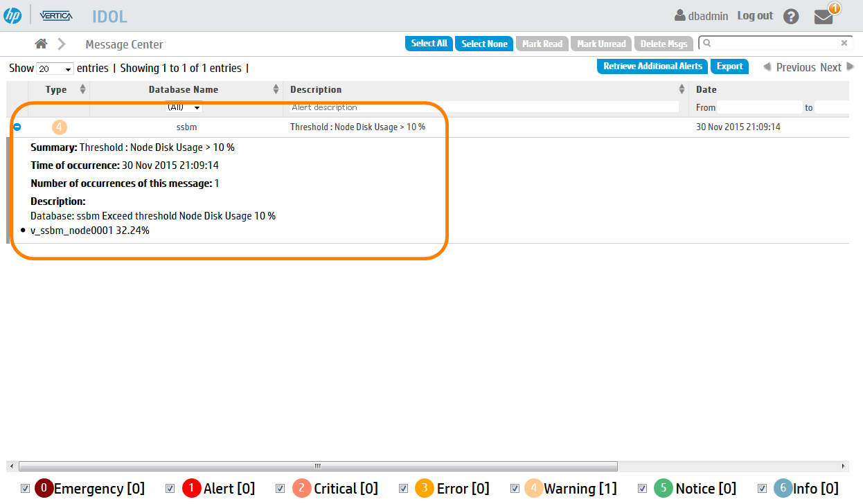This screenshot has width=863, height=504.
Task: Collapse the expanded ssbm alert row
Action: (x=17, y=127)
